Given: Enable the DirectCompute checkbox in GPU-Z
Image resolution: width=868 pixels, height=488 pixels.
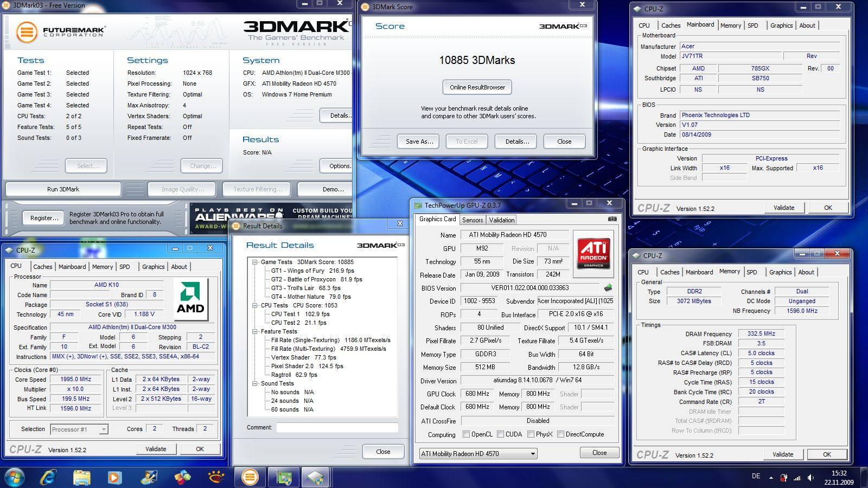Looking at the screenshot, I should pos(560,434).
